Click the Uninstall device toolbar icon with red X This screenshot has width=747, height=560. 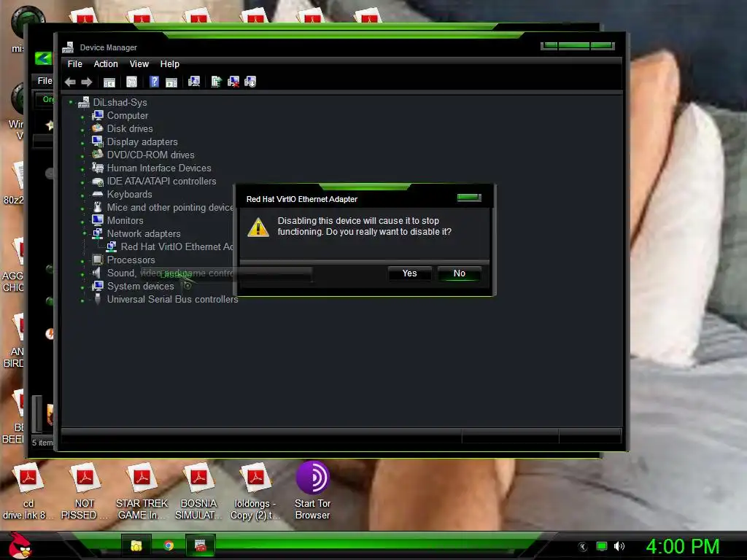[x=233, y=82]
